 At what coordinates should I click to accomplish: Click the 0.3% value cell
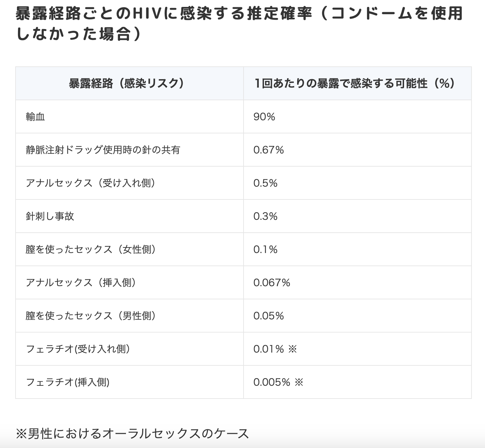pos(265,216)
